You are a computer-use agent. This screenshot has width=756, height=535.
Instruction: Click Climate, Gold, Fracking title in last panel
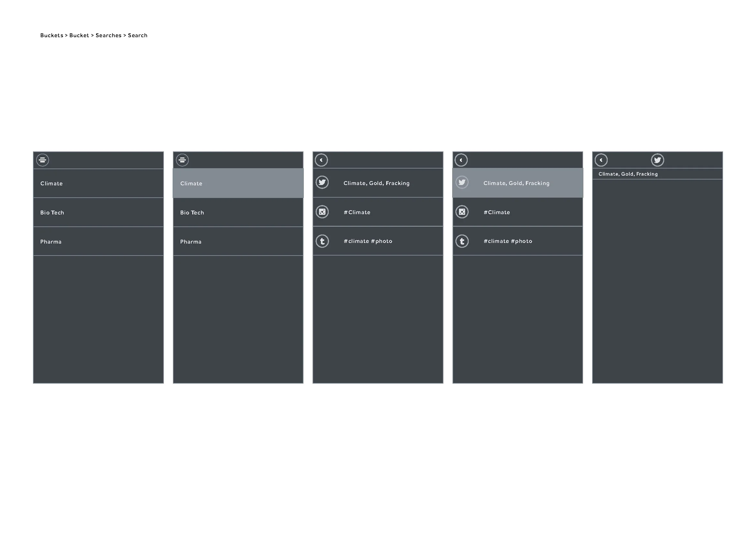tap(628, 174)
